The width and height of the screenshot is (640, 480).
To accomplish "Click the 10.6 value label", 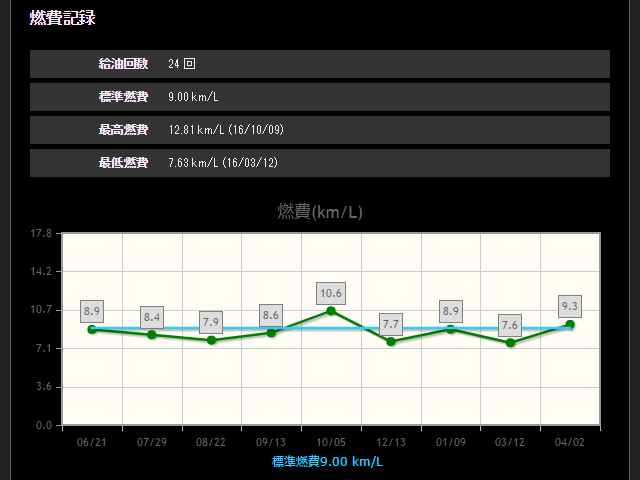I will (x=331, y=293).
